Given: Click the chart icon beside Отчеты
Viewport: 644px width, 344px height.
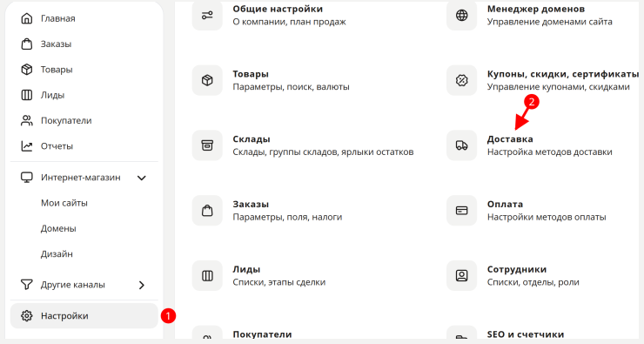Looking at the screenshot, I should 27,146.
